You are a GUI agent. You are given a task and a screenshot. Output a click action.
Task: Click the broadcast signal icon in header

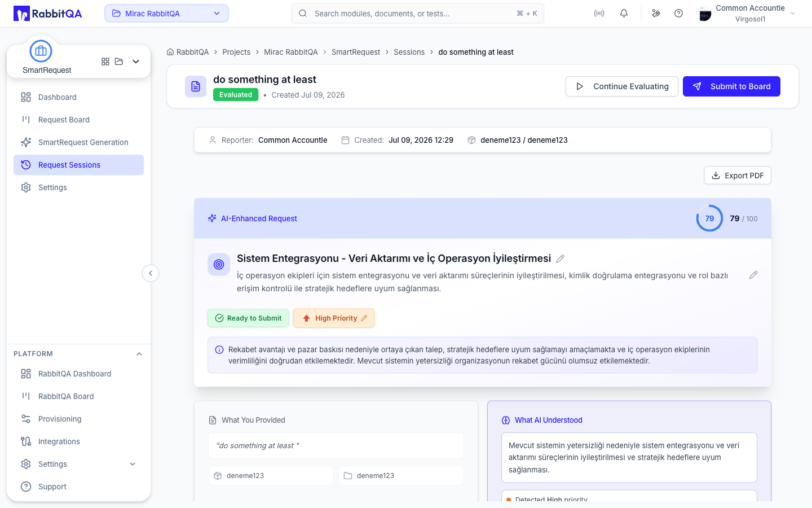pyautogui.click(x=599, y=14)
